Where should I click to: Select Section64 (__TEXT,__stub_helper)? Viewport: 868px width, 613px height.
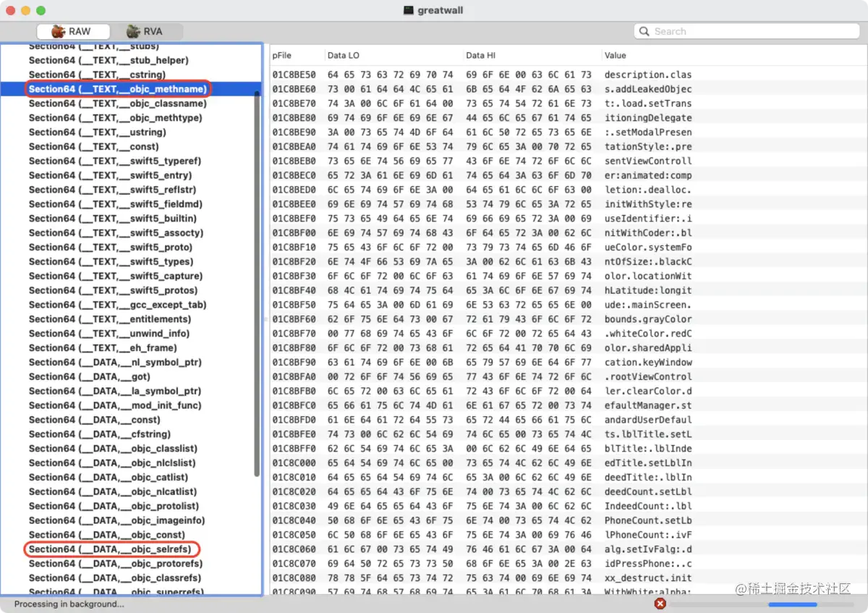click(109, 60)
